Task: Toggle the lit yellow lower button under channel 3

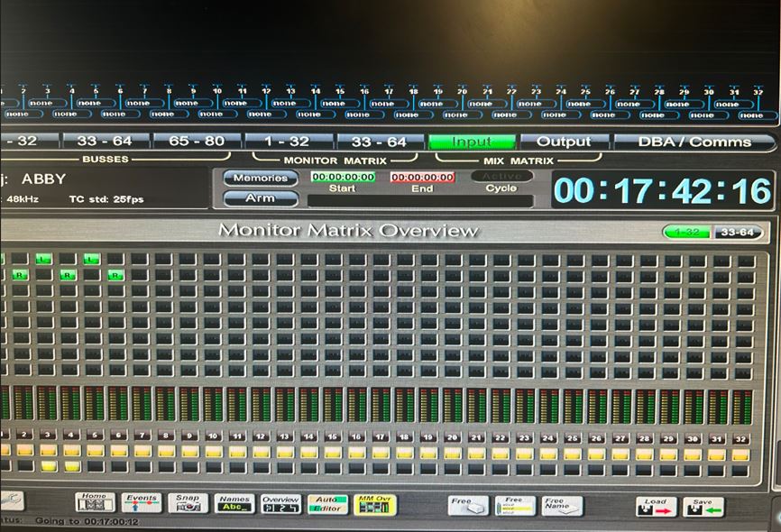Action: [49, 466]
